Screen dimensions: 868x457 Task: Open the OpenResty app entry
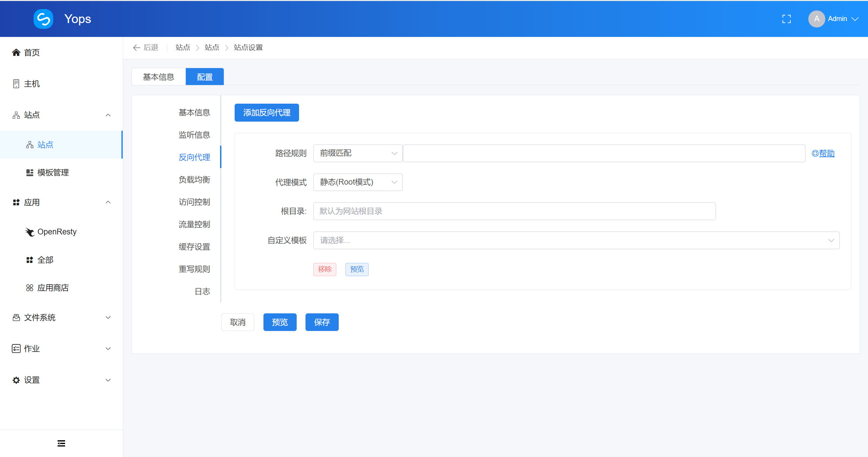click(x=57, y=232)
